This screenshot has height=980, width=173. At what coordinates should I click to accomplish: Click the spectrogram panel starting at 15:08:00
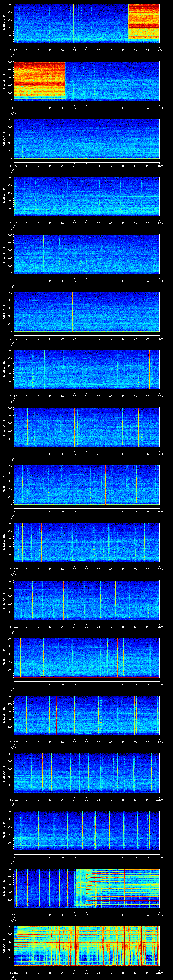87,24
